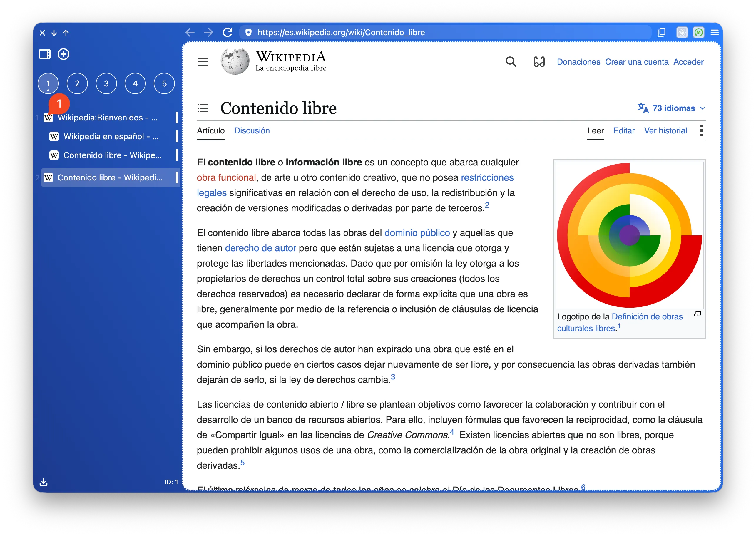Show the article table of contents icon
This screenshot has height=536, width=756.
(x=203, y=108)
